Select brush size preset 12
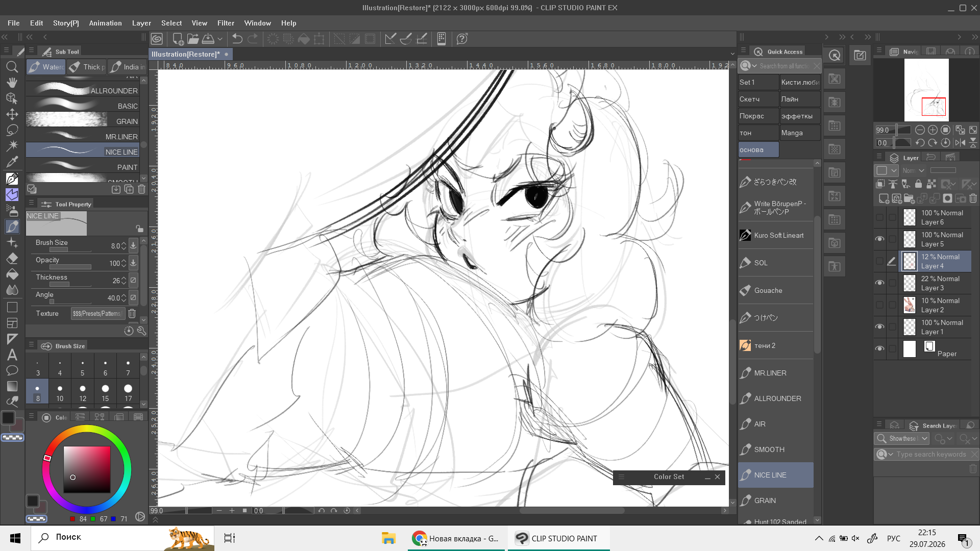Viewport: 980px width, 551px height. pos(83,392)
